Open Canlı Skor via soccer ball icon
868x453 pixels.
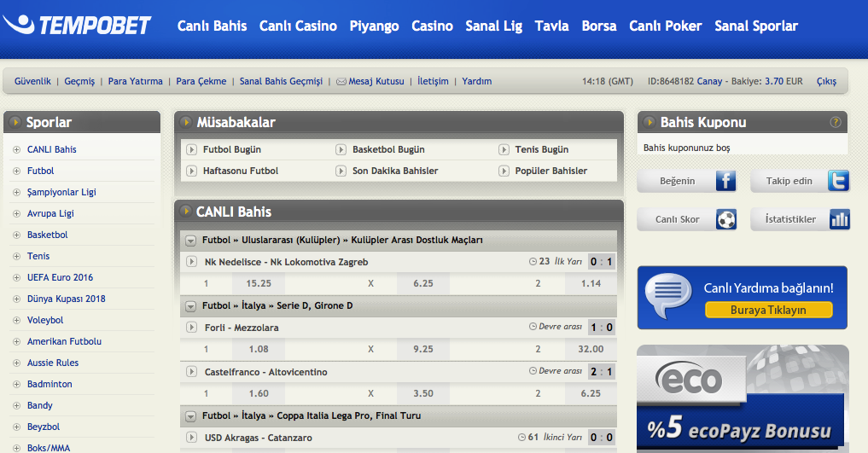point(725,219)
